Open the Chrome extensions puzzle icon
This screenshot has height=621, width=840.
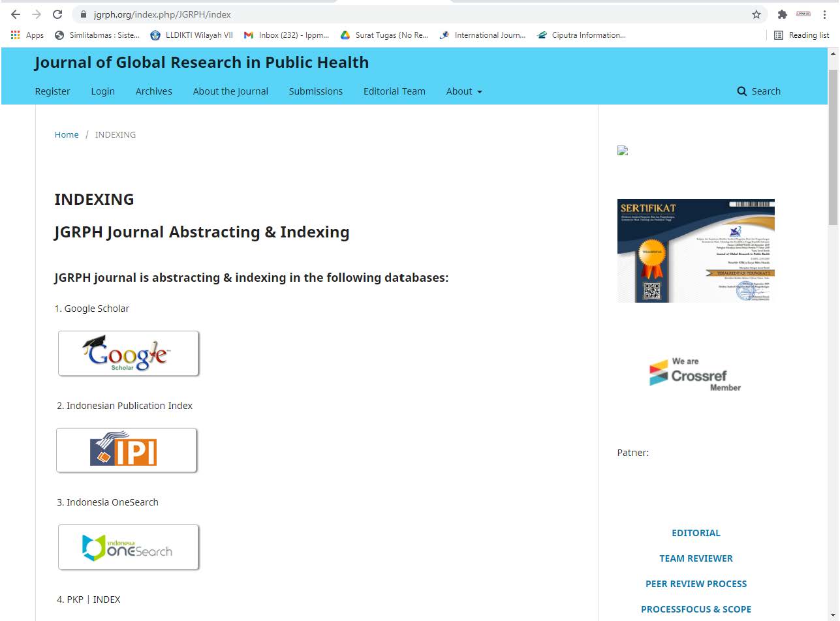pyautogui.click(x=782, y=14)
